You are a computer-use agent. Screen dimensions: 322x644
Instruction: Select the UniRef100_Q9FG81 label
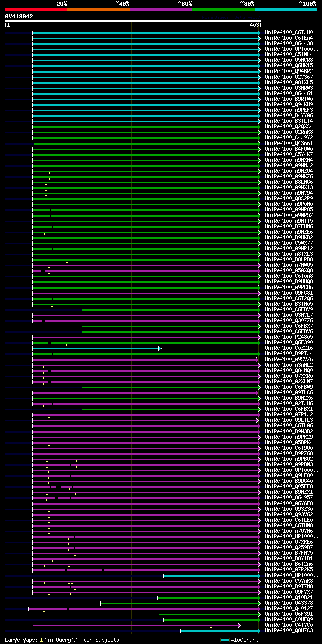(289, 293)
